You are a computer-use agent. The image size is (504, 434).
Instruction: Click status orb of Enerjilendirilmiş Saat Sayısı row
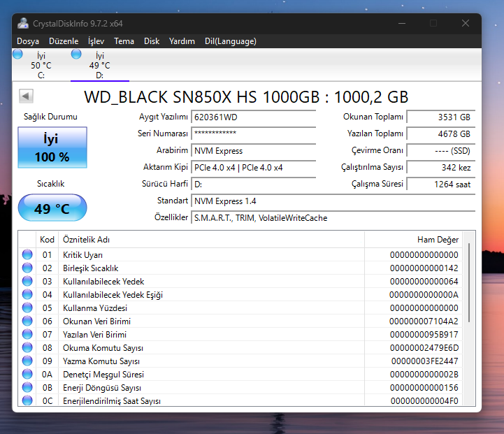coord(27,400)
